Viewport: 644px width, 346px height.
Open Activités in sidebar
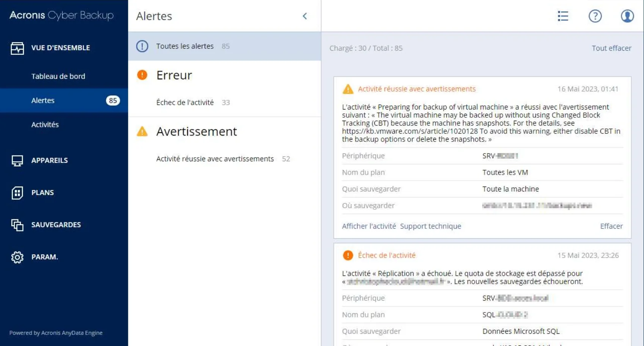(45, 124)
